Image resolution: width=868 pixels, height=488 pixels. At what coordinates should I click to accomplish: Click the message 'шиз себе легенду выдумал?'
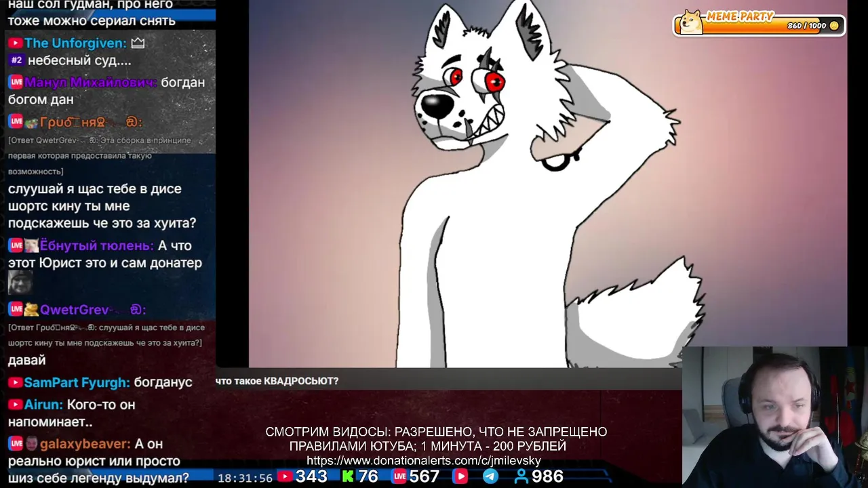tap(98, 478)
